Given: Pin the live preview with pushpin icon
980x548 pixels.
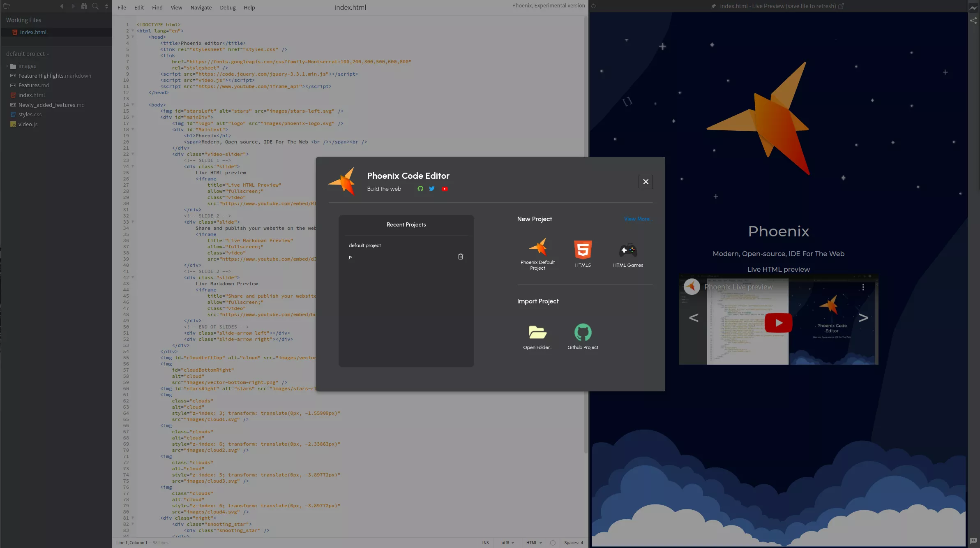Looking at the screenshot, I should click(713, 6).
